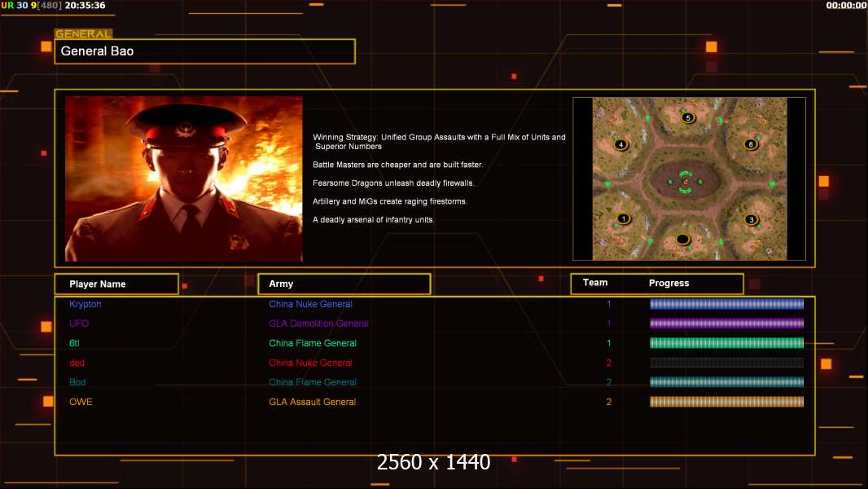Click 'A deadly arsenal of infantry' line
This screenshot has height=489, width=868.
[374, 220]
